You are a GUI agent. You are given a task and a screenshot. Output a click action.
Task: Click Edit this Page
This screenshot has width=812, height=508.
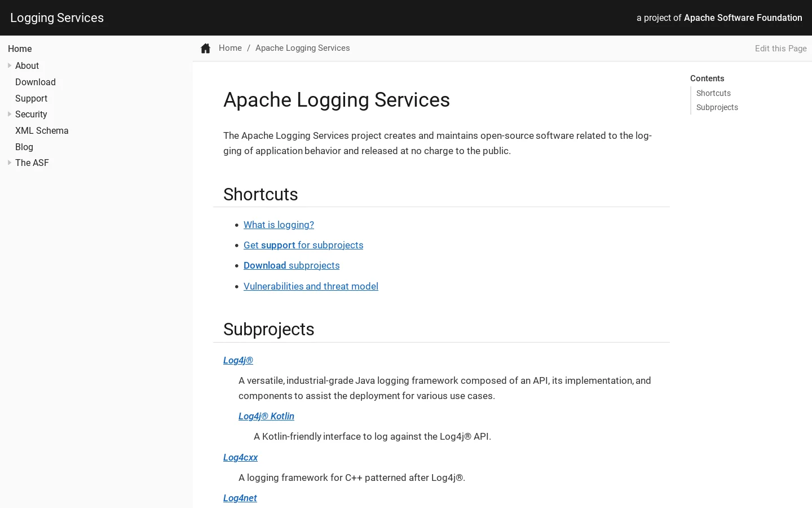[780, 49]
